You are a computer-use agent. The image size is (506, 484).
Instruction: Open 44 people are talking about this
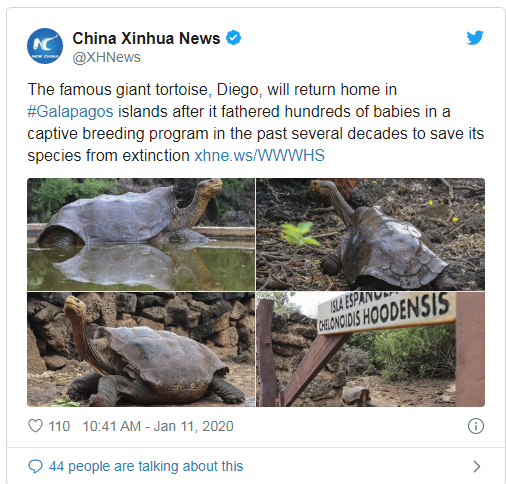pos(146,466)
